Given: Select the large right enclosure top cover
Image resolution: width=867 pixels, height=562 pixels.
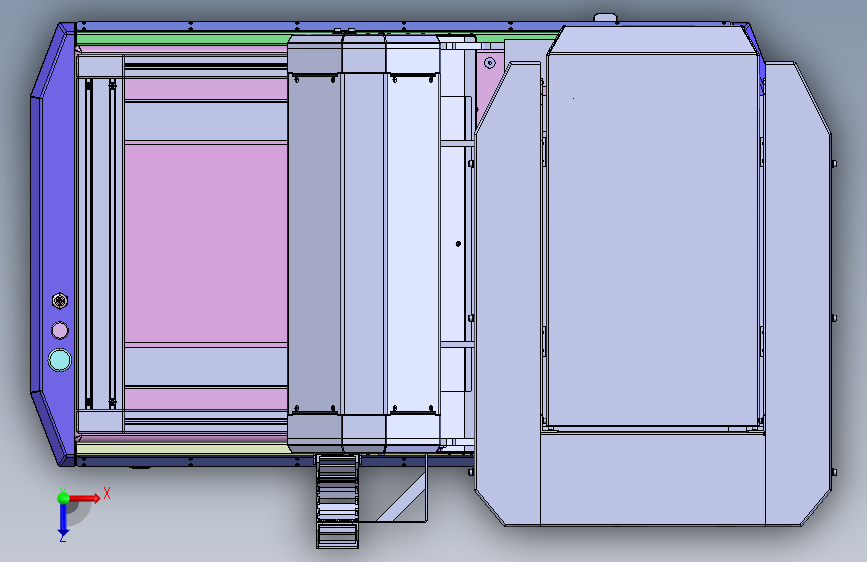Looking at the screenshot, I should (652, 240).
